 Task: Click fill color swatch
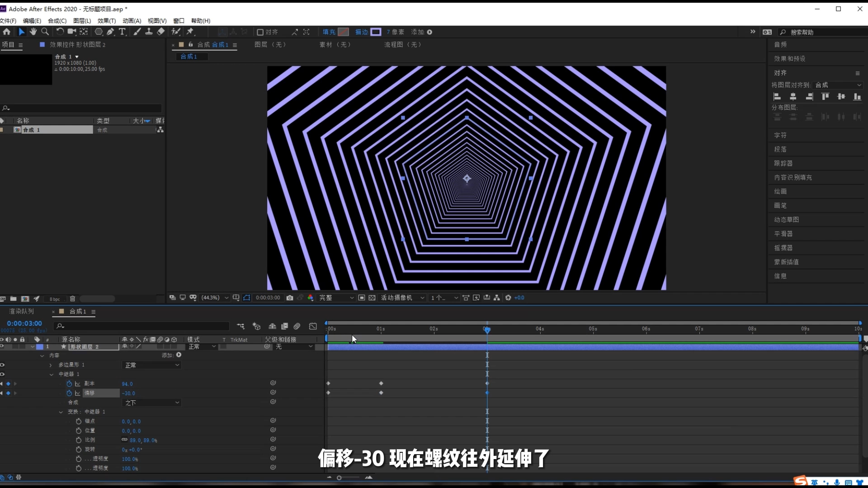click(344, 32)
